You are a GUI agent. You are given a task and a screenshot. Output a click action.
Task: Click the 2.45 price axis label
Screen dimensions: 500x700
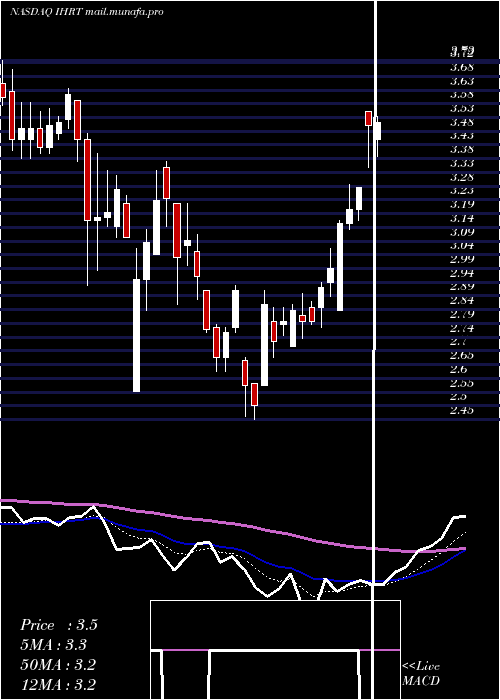tap(462, 410)
